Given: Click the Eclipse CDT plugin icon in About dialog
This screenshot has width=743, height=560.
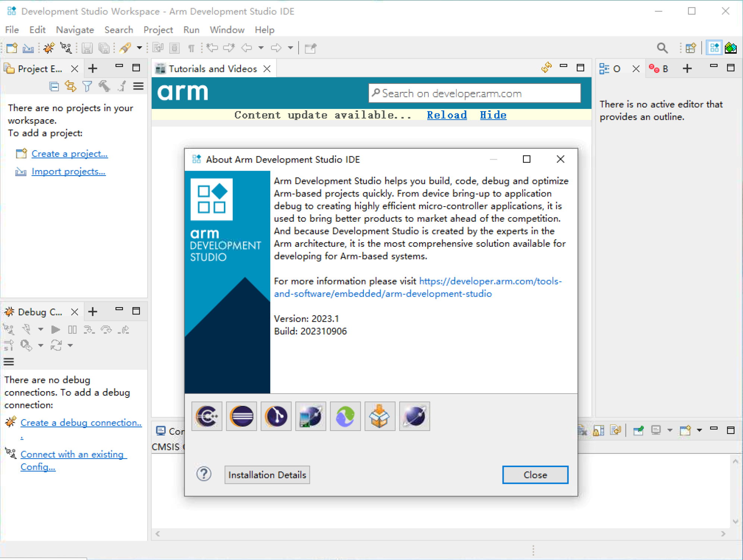Looking at the screenshot, I should click(207, 416).
